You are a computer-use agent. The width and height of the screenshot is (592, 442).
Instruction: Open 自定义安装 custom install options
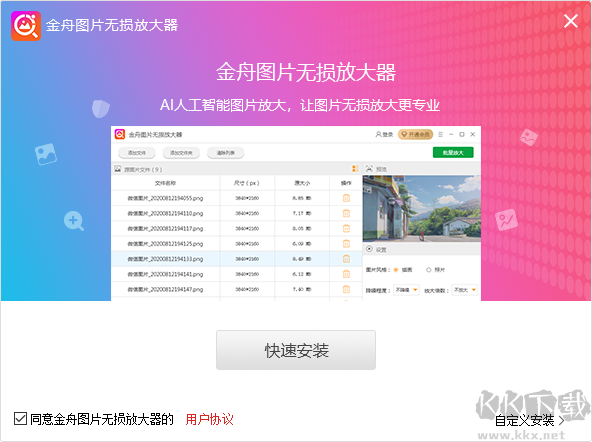(x=530, y=420)
